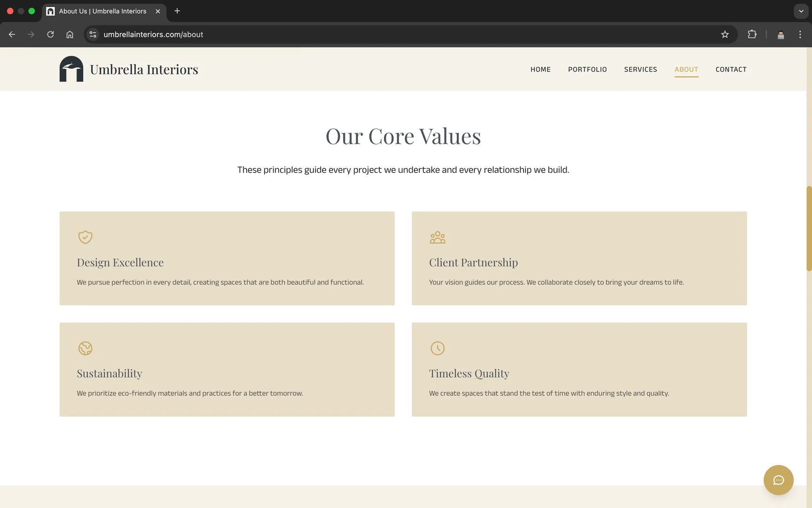Click the page vertical scrollbar thumb
The width and height of the screenshot is (812, 508).
point(809,229)
